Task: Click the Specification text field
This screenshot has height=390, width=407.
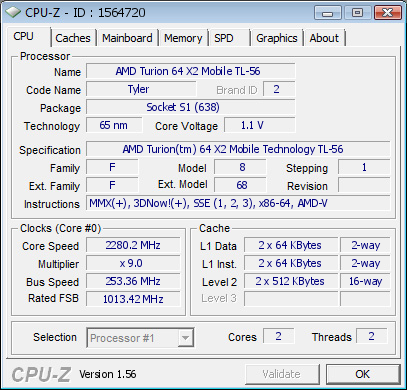Action: [x=238, y=149]
